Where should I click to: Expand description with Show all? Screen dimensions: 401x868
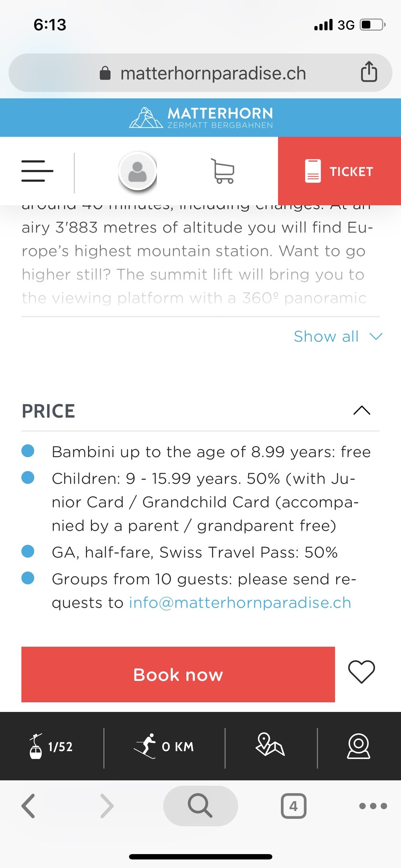point(338,337)
